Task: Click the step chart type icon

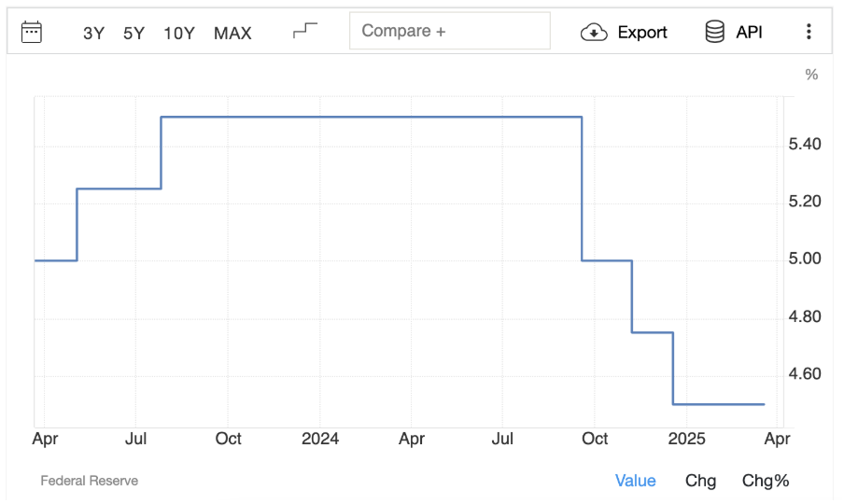Action: coord(305,31)
